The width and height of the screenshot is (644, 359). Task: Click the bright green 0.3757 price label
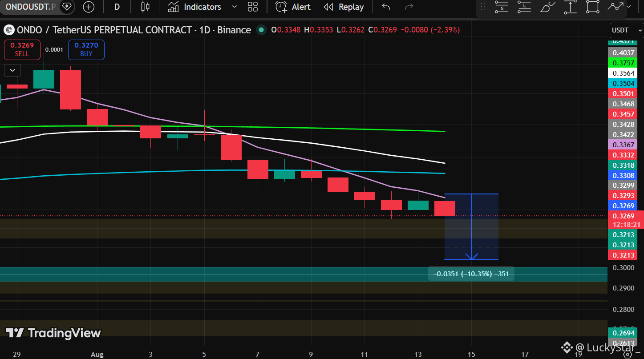(x=623, y=63)
